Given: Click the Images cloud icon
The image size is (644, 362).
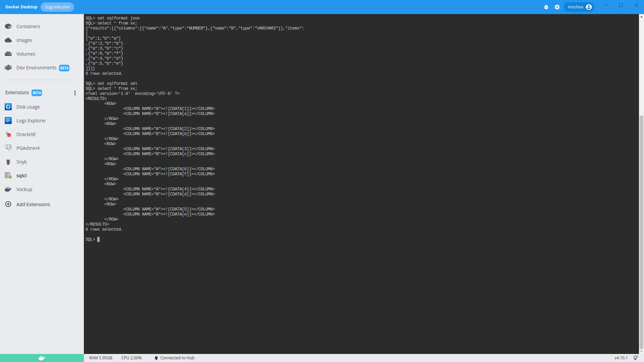Looking at the screenshot, I should click(8, 40).
